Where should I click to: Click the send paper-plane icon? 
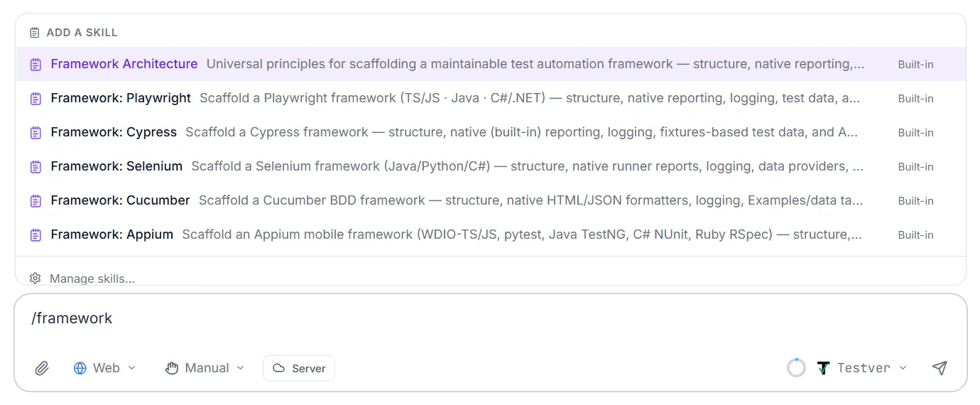click(940, 368)
